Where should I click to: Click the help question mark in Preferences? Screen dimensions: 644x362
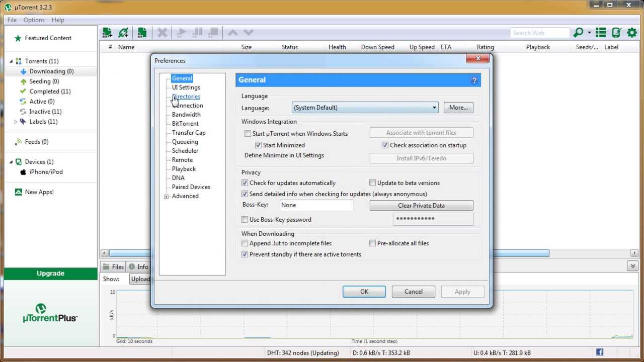[474, 80]
